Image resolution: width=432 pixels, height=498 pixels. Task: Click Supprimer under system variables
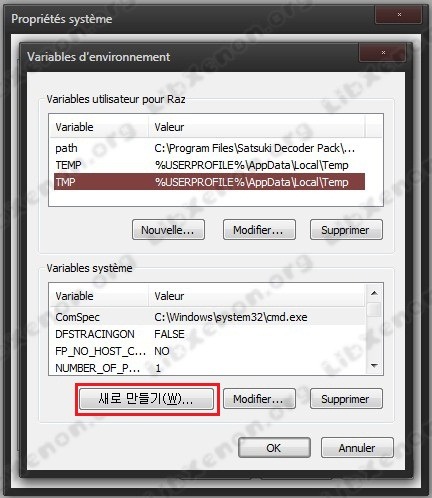point(346,399)
